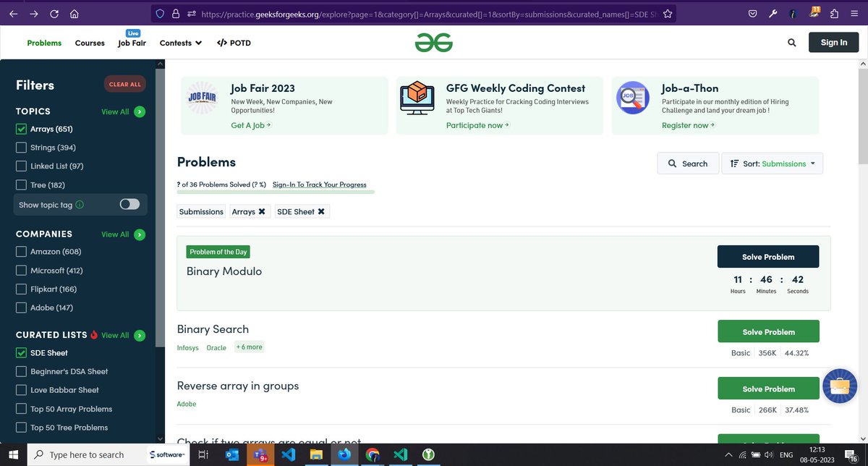
Task: Uncheck the Arrays (651) topic checkbox
Action: 21,130
